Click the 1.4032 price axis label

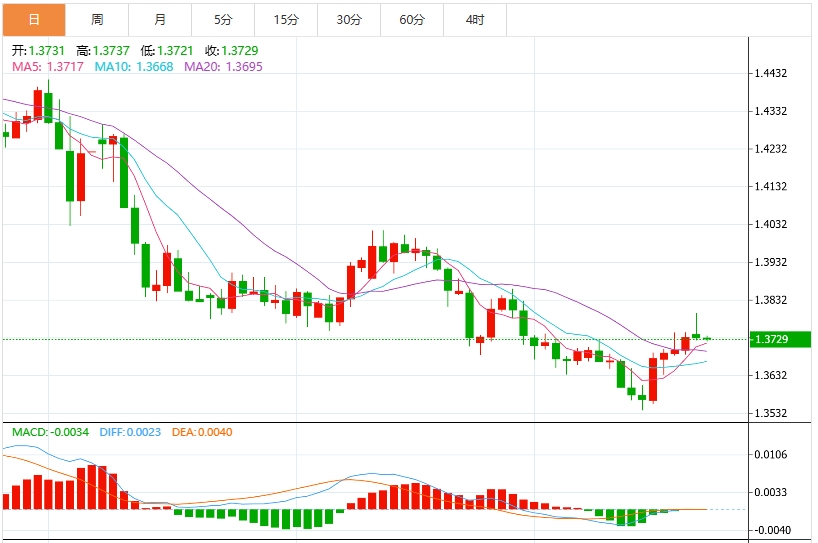[x=771, y=224]
